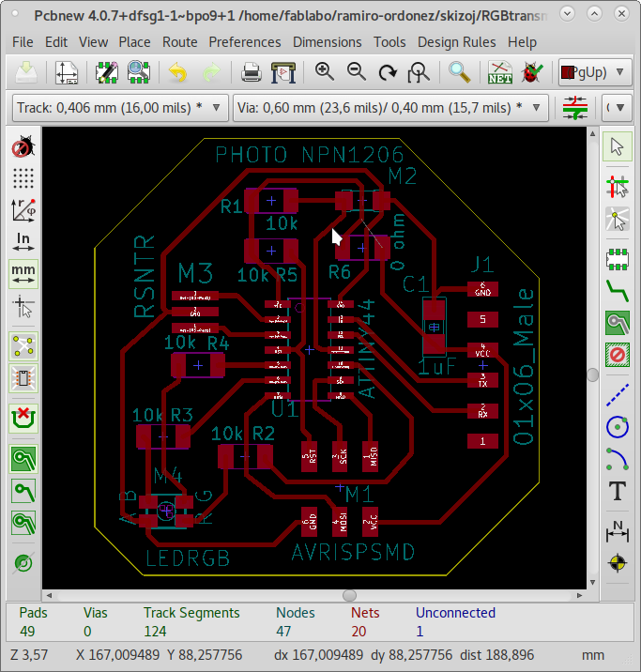The width and height of the screenshot is (641, 672).
Task: Click horizontal scrollbar thumb
Action: point(350,595)
